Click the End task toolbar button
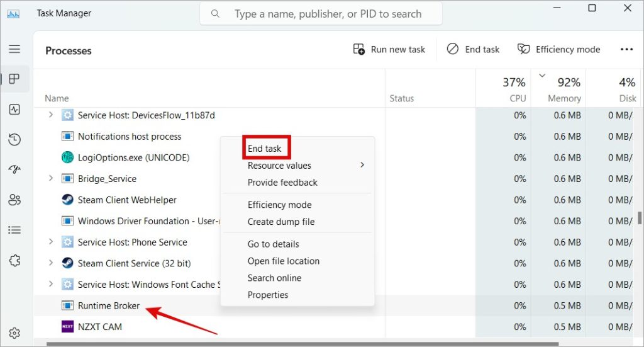This screenshot has width=644, height=347. (473, 49)
